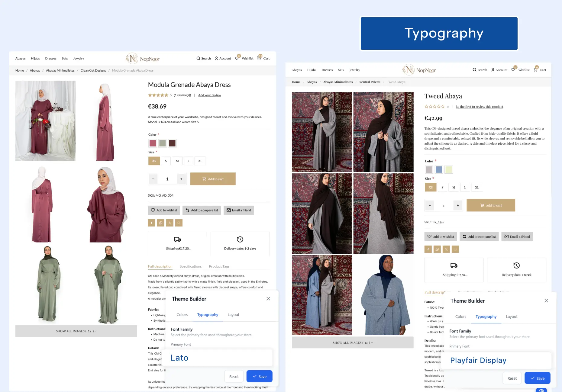The width and height of the screenshot is (562, 392).
Task: Switch to Layout tab in Lato Theme Builder
Action: pos(233,315)
